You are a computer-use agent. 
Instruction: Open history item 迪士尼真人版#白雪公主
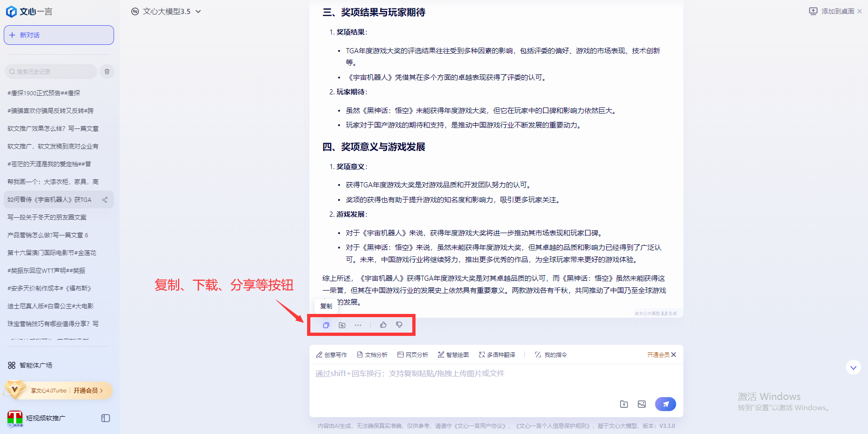tap(59, 306)
